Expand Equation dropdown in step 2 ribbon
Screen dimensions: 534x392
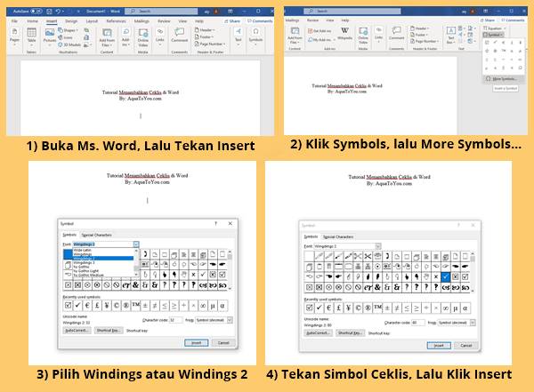[495, 28]
